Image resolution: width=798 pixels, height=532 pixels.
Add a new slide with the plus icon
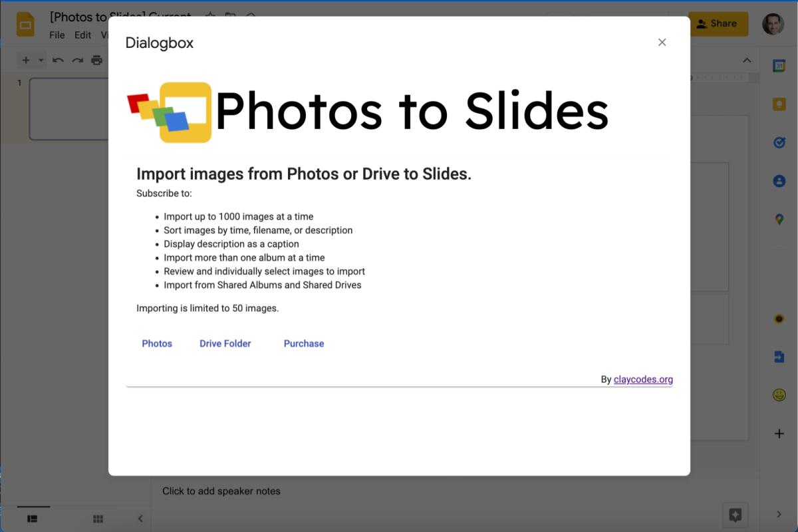tap(26, 61)
